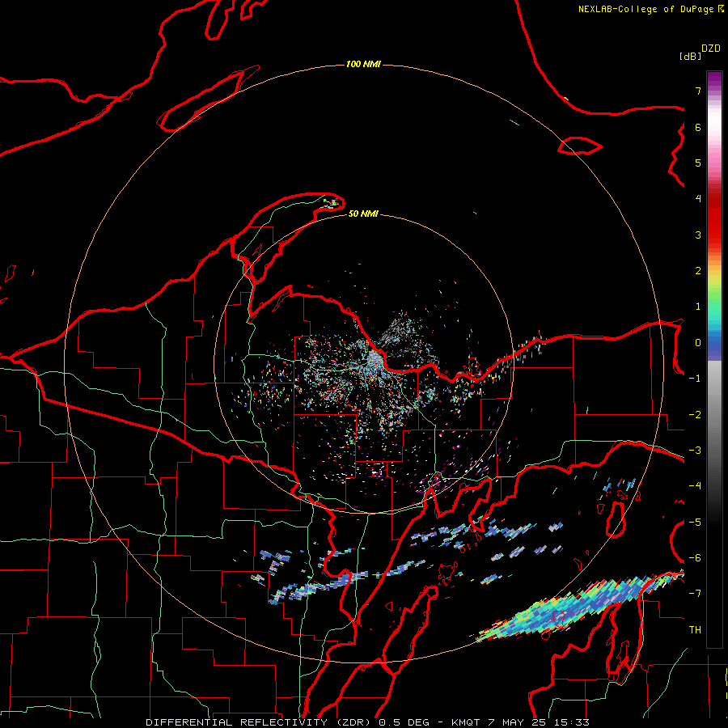Image resolution: width=728 pixels, height=728 pixels.
Task: Click the 'DIFFERENTIAL REFLECTIVITY (ZDR)' caption text
Action: pos(260,722)
